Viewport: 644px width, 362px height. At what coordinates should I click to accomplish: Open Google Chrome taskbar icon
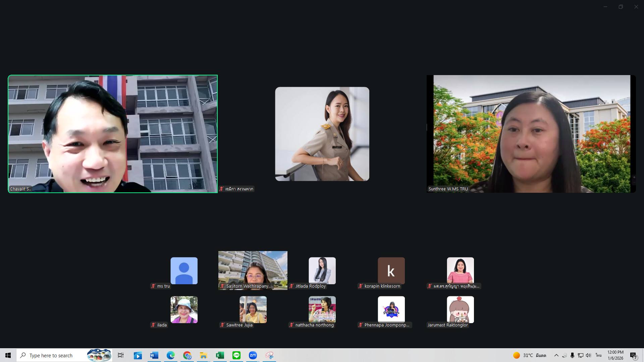pyautogui.click(x=187, y=355)
